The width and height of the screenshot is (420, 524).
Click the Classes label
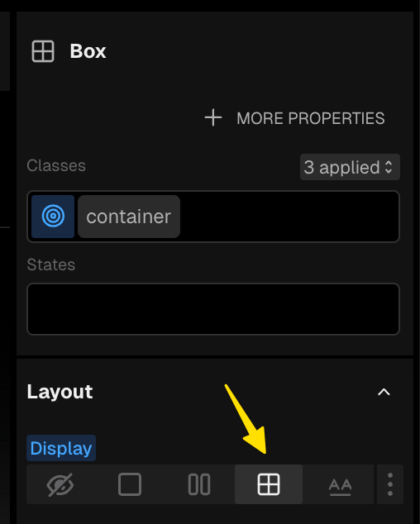pyautogui.click(x=56, y=165)
